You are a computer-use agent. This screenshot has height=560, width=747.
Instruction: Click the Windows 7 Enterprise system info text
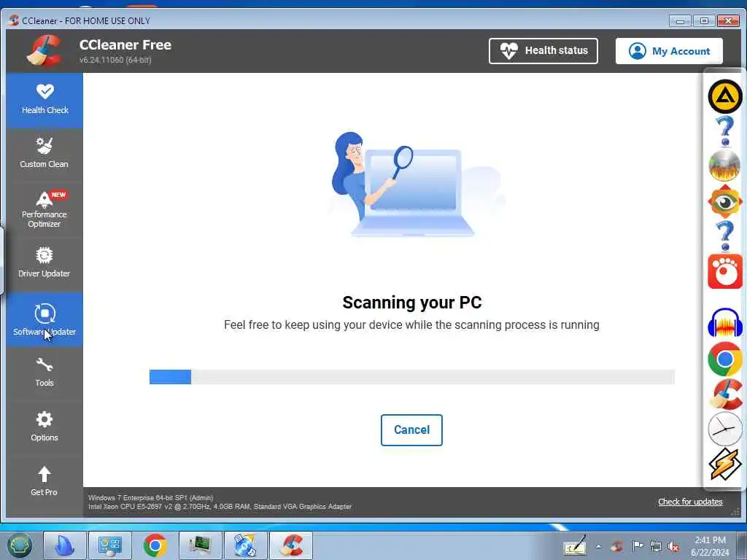150,497
